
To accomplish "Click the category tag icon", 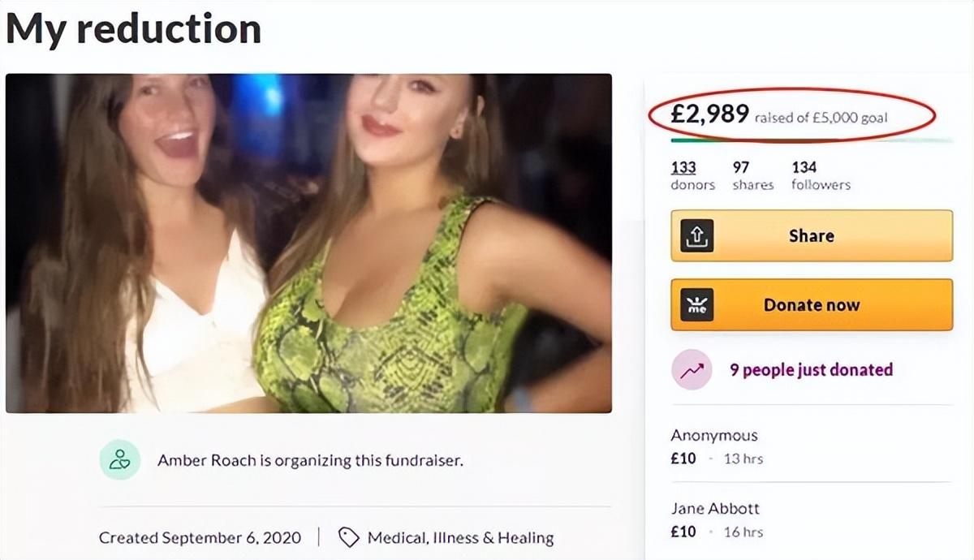I will 348,537.
